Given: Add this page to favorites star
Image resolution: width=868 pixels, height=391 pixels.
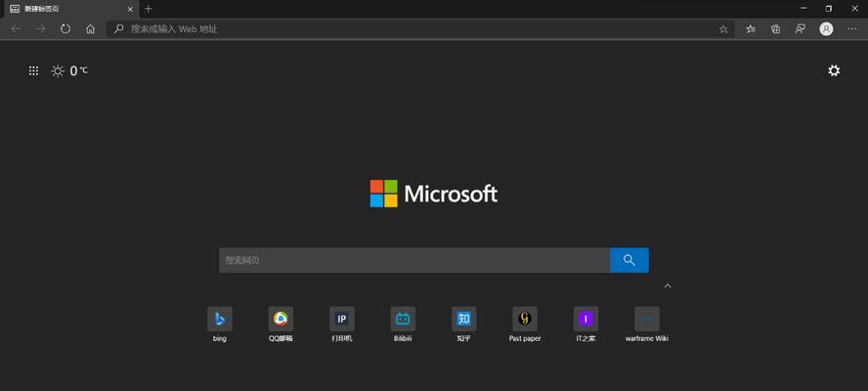Looking at the screenshot, I should [723, 29].
